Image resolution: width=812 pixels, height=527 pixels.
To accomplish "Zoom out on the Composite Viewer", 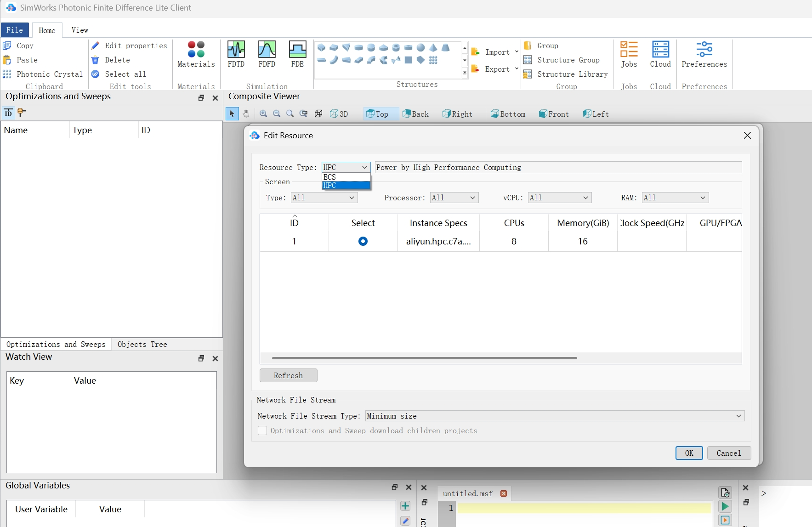I will point(277,113).
